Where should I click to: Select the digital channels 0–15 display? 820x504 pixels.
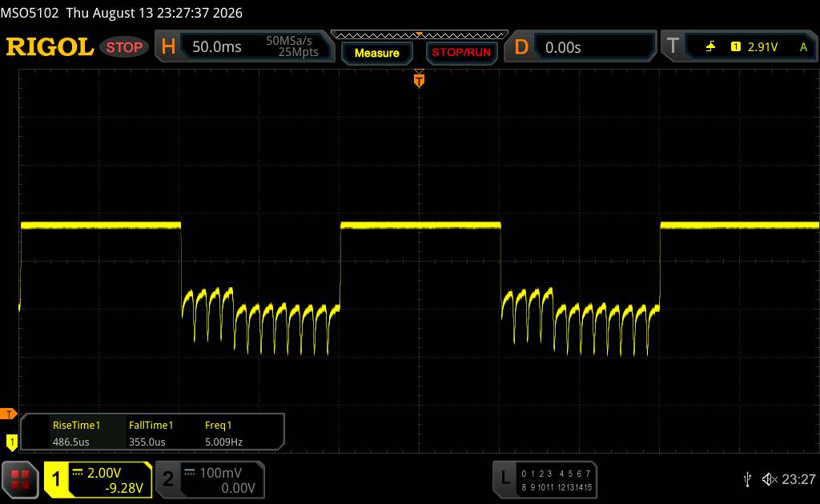[556, 481]
